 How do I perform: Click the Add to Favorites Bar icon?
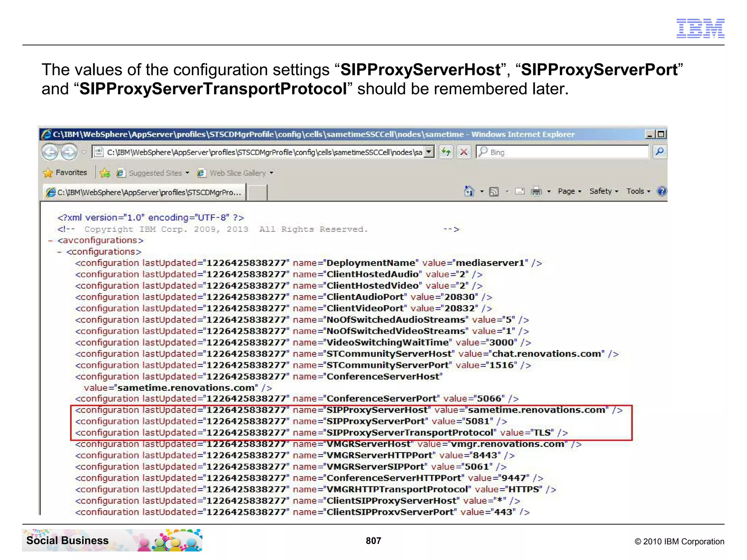(105, 173)
